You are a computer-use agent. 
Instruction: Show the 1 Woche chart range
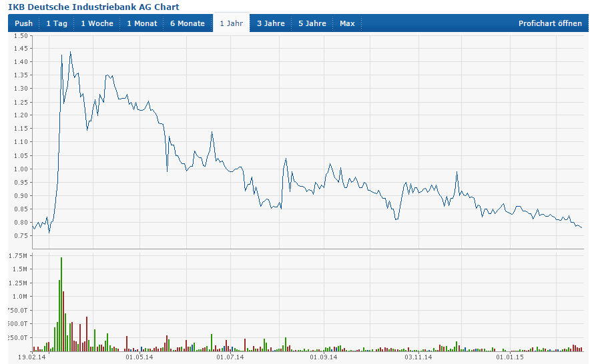[97, 23]
